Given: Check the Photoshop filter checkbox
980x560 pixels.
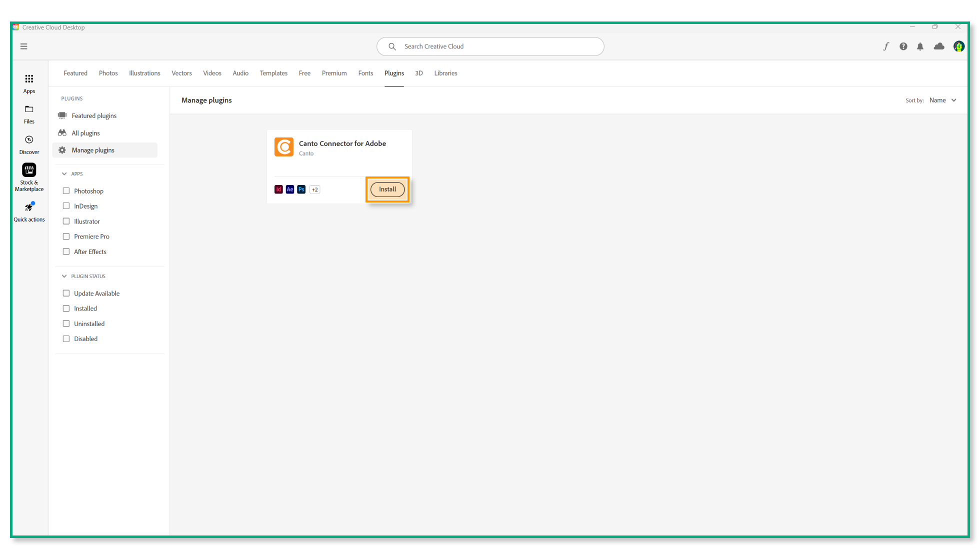Looking at the screenshot, I should point(66,191).
